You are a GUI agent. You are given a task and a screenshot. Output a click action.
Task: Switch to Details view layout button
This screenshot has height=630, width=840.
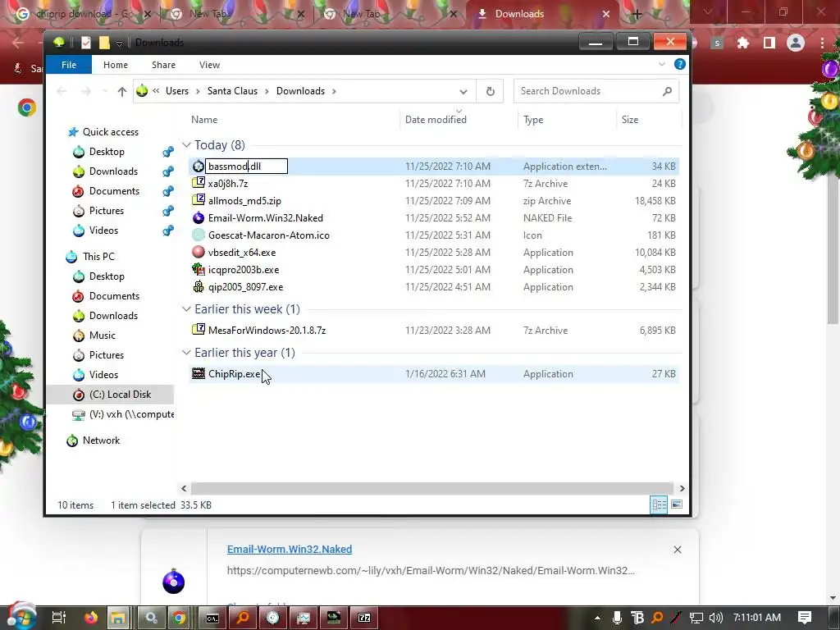659,504
